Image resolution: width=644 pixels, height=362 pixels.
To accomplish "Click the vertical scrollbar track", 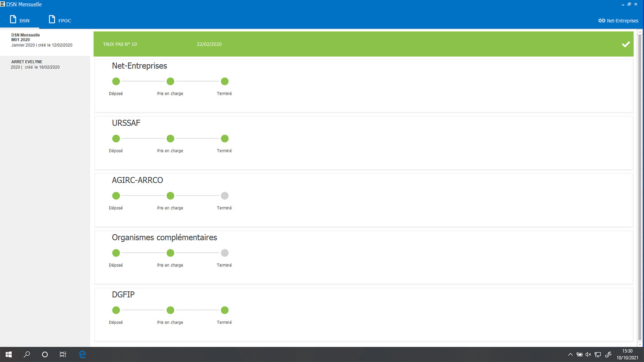I will pyautogui.click(x=640, y=188).
